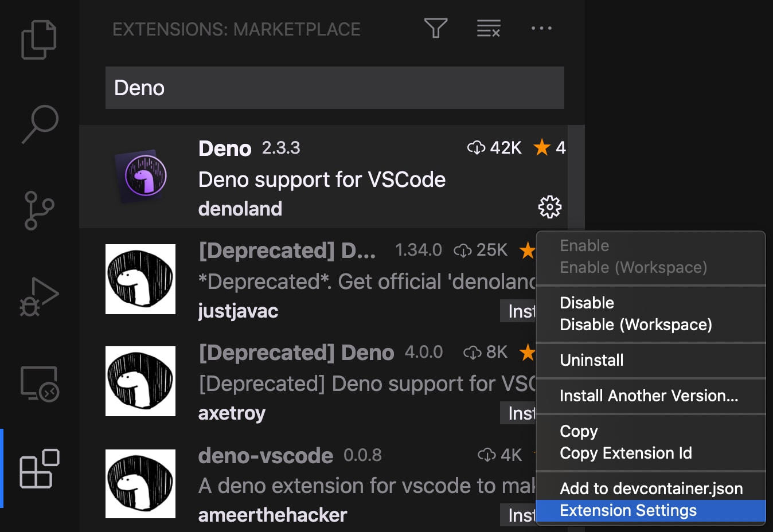Select the Extensions view icon

(40, 469)
